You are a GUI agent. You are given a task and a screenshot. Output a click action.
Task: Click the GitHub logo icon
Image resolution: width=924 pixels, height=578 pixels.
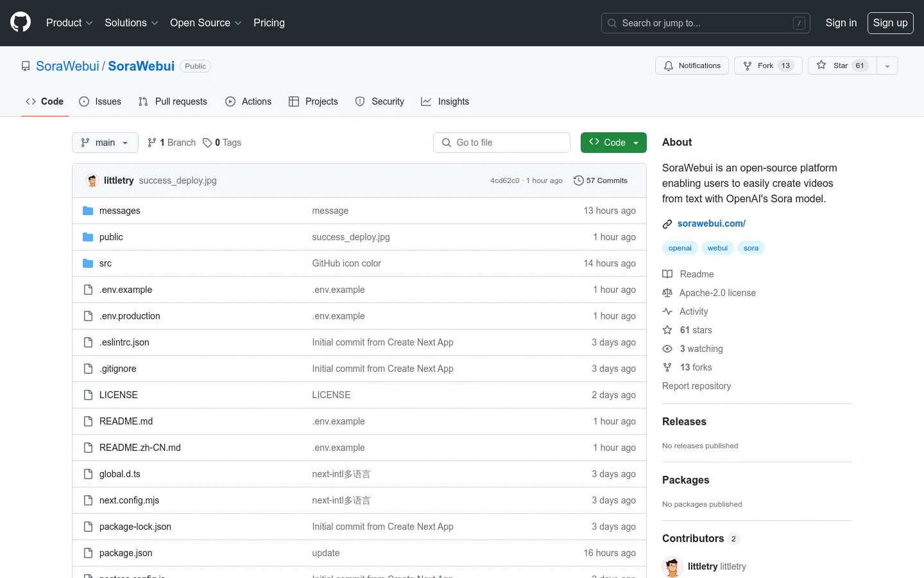(x=21, y=22)
